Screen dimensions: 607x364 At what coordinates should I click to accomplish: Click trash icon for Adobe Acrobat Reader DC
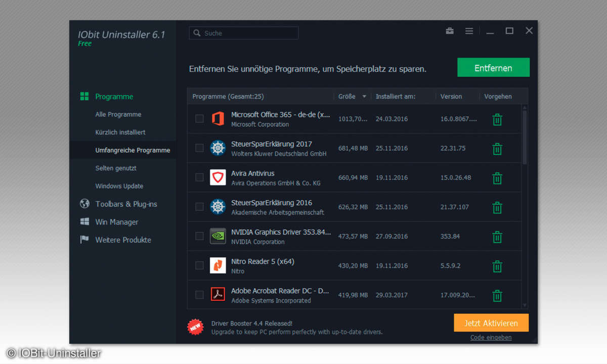pos(497,295)
